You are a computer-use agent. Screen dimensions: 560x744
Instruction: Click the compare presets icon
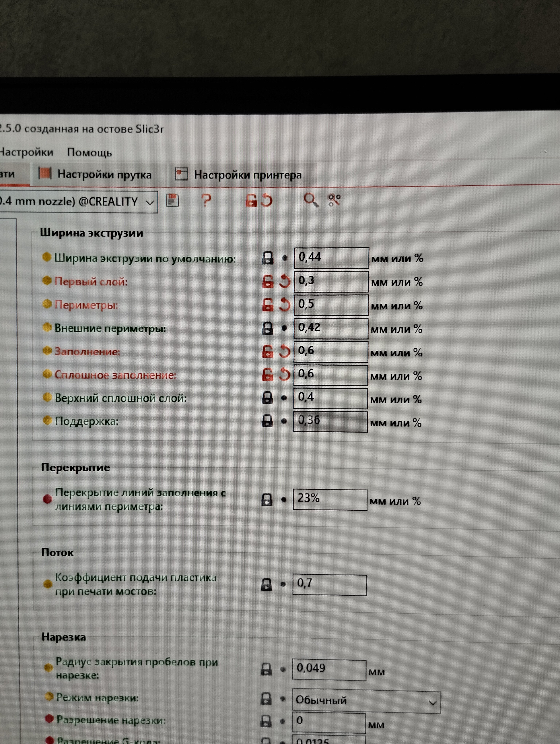334,200
